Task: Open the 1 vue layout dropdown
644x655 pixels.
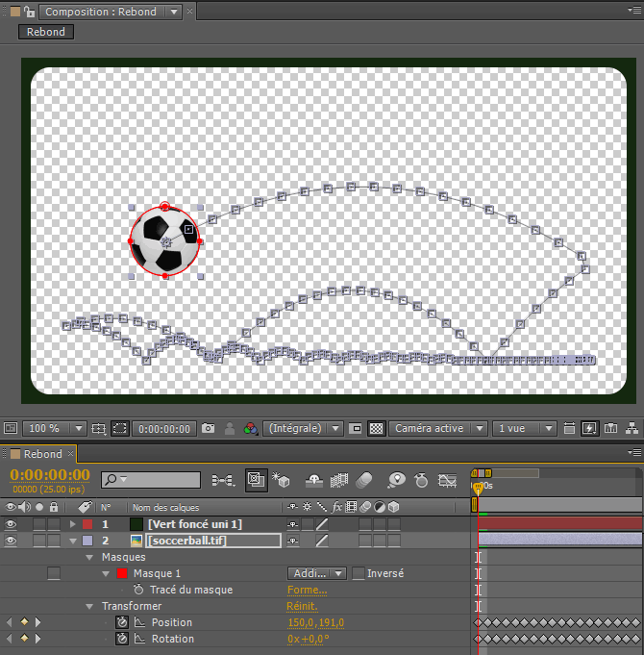Action: pos(524,428)
